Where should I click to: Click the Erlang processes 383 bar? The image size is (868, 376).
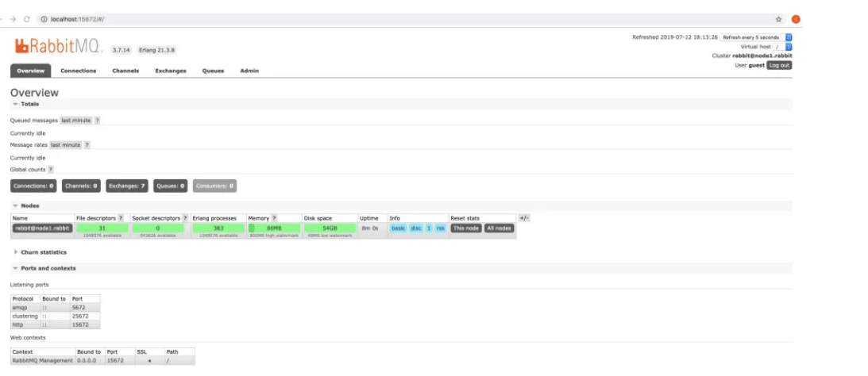pos(218,228)
